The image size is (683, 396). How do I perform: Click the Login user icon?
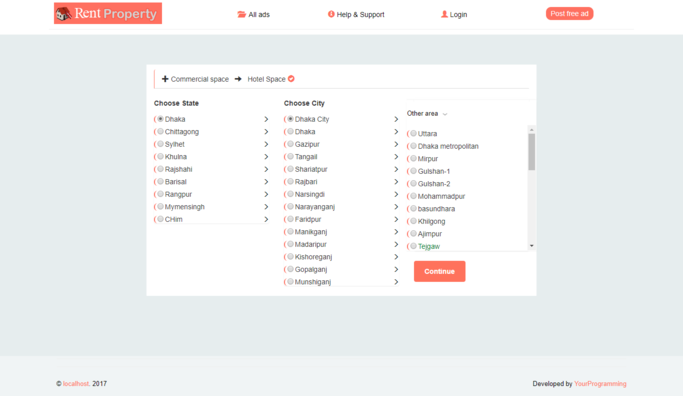click(x=444, y=14)
